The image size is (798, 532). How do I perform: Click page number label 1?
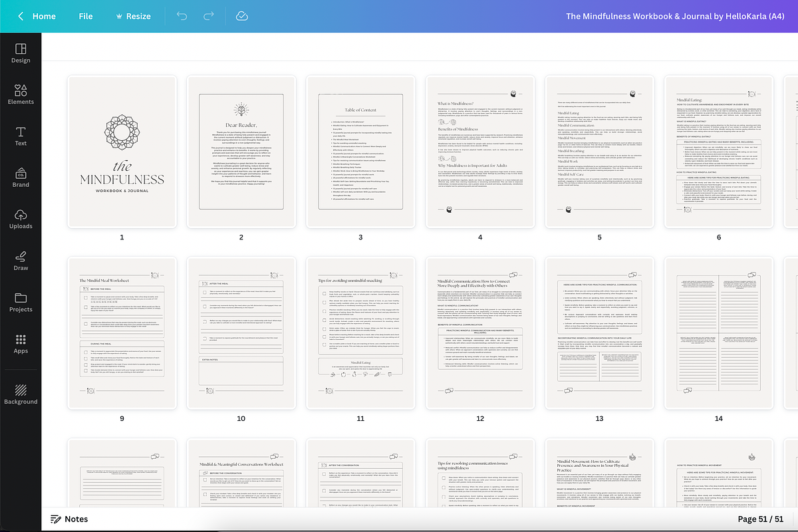click(x=122, y=237)
